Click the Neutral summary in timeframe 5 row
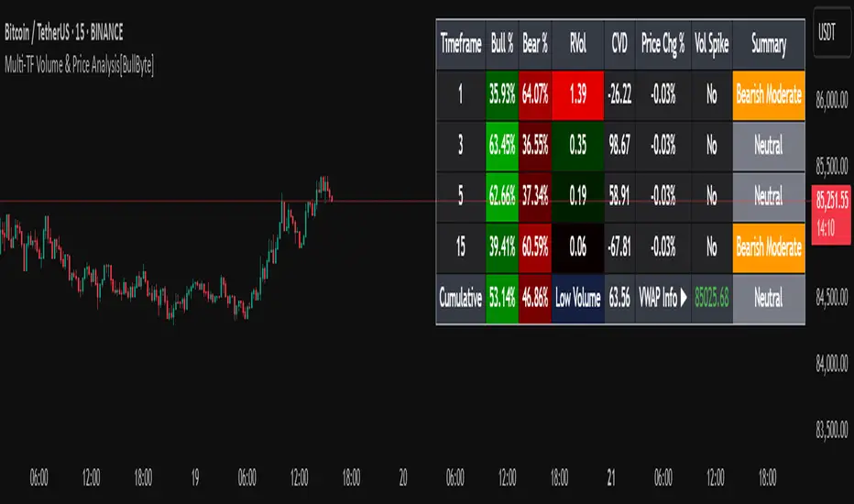Image resolution: width=854 pixels, height=504 pixels. [769, 196]
